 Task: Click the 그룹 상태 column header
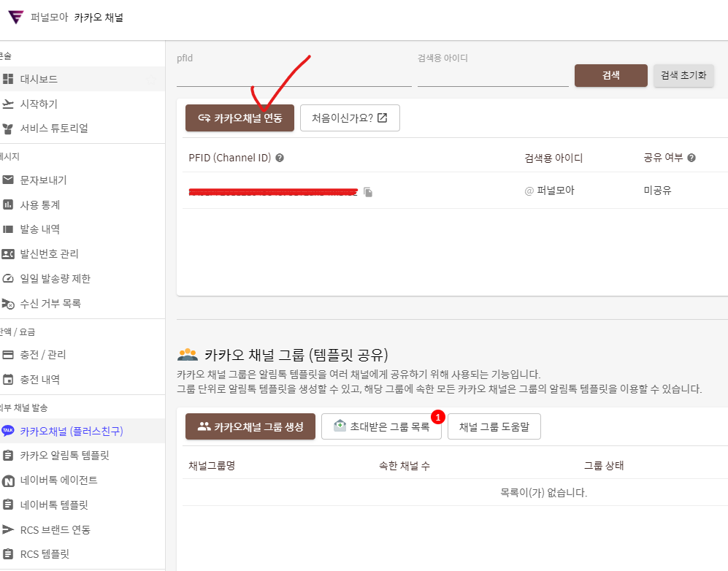(604, 466)
